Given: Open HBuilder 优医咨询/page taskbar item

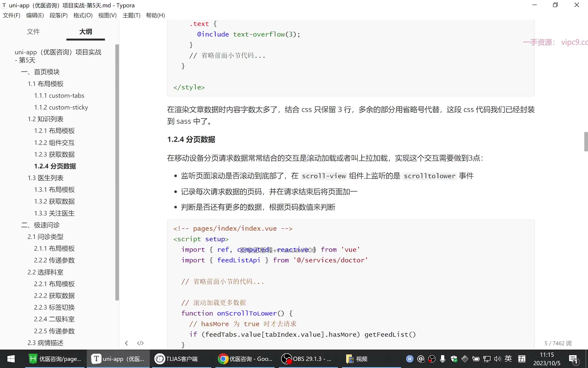Looking at the screenshot, I should [55, 359].
